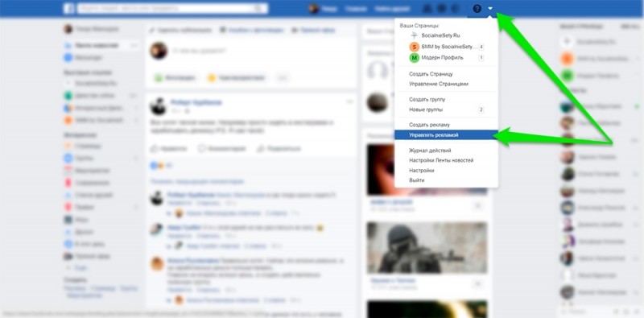644x318 pixels.
Task: Choose Создать рекламу from menu
Action: pyautogui.click(x=430, y=125)
